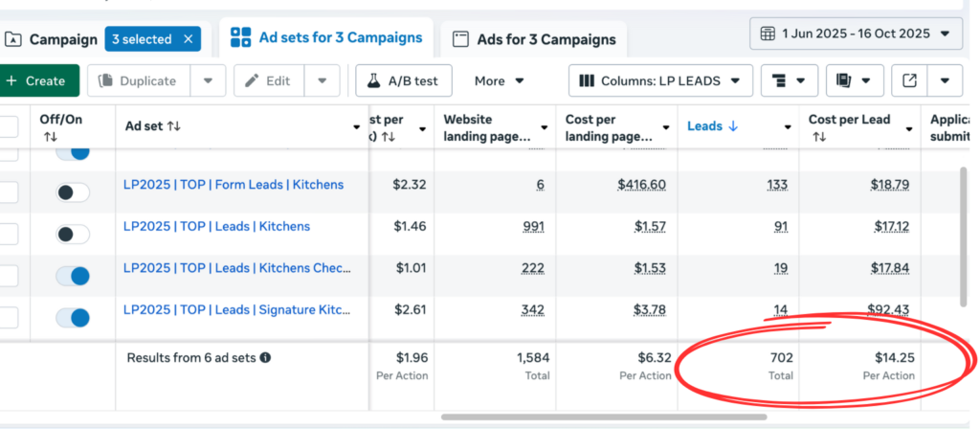Disable the Kitchens Checklist ad set toggle
Image resolution: width=980 pixels, height=429 pixels.
pyautogui.click(x=73, y=276)
